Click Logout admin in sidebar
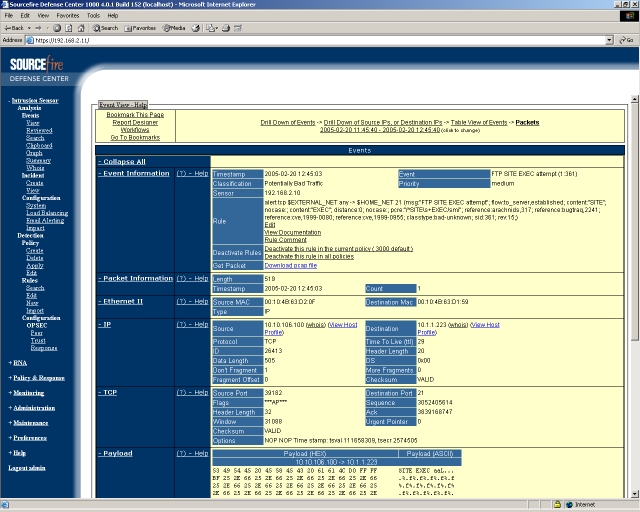The height and width of the screenshot is (512, 640). pyautogui.click(x=27, y=468)
